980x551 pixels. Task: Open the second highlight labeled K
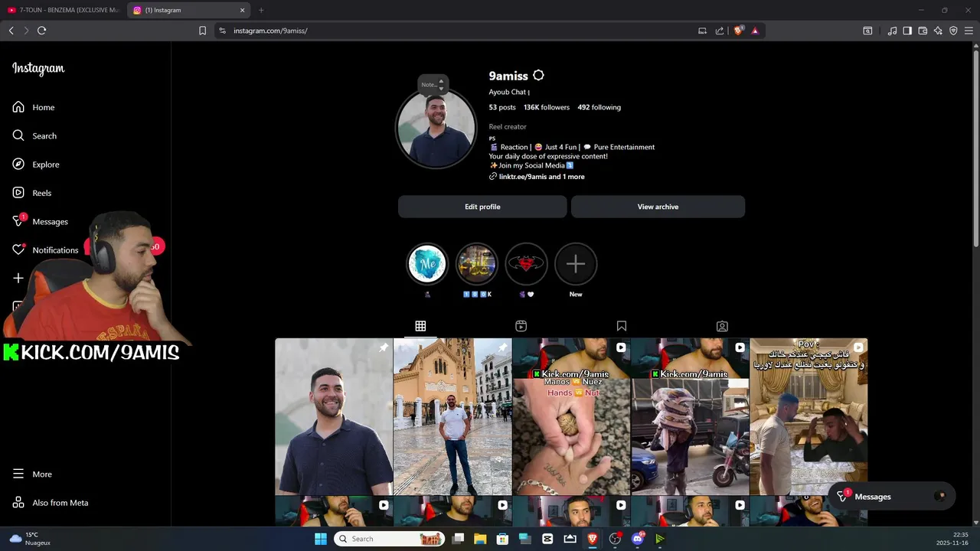pos(477,264)
